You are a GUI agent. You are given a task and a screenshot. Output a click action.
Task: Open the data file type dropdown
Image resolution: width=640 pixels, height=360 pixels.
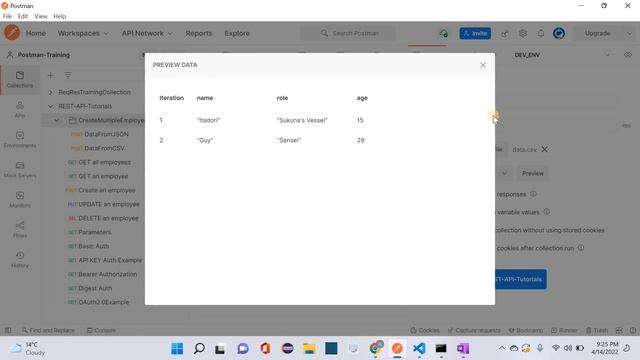pyautogui.click(x=504, y=173)
